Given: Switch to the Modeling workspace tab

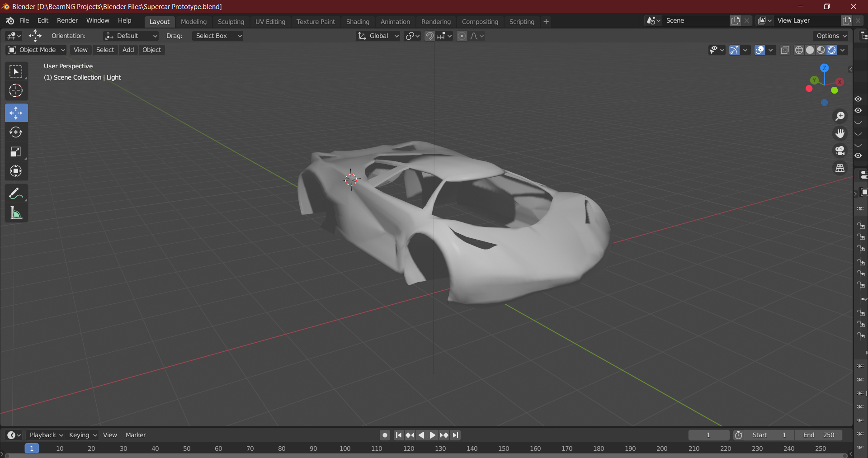Looking at the screenshot, I should tap(193, 22).
